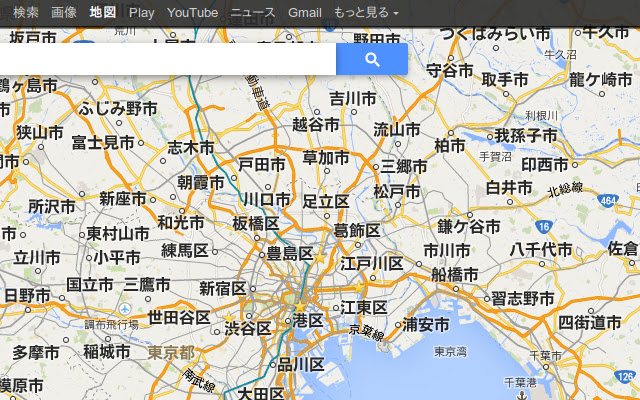This screenshot has height=400, width=640.
Task: Click the 四街道市 map label
Action: [x=590, y=323]
